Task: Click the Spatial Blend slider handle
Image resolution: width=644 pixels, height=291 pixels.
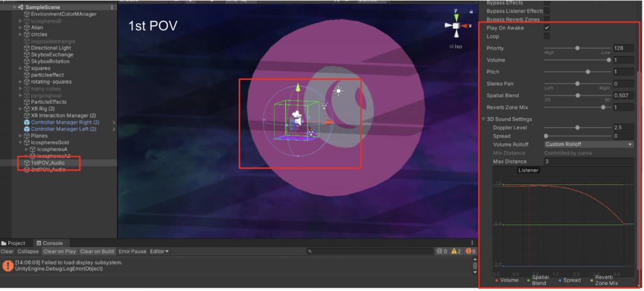Action: click(578, 96)
